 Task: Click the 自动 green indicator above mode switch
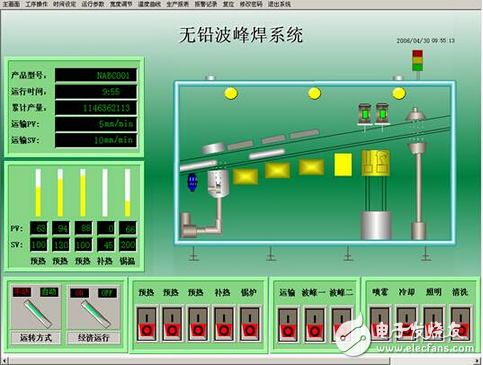pyautogui.click(x=49, y=292)
